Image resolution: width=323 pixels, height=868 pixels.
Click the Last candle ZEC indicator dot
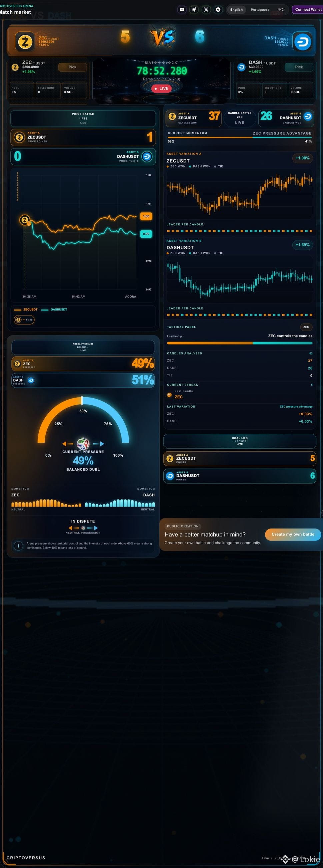[169, 395]
